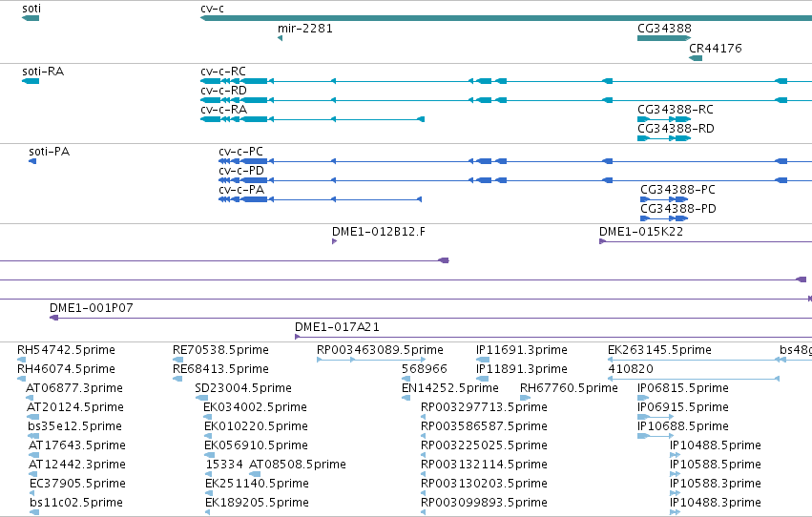The height and width of the screenshot is (517, 812).
Task: Open the RP003463089.5prime EST
Action: (371, 360)
